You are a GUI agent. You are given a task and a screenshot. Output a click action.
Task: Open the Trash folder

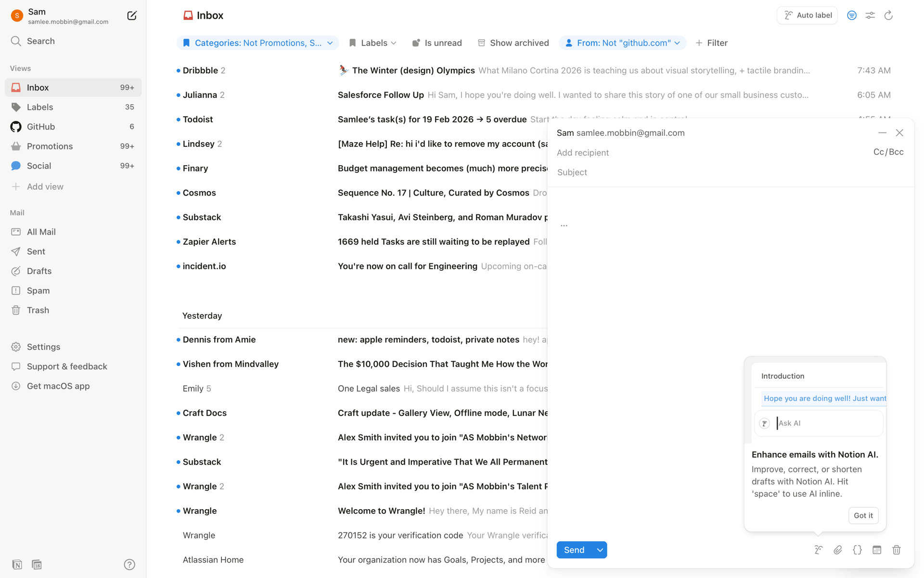point(73,310)
